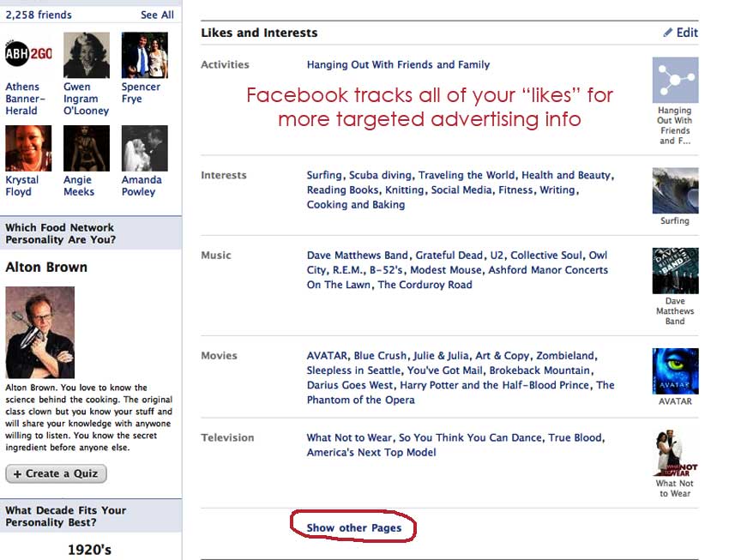Click Zombieland movie link
Screen dimensions: 741x560
[565, 355]
